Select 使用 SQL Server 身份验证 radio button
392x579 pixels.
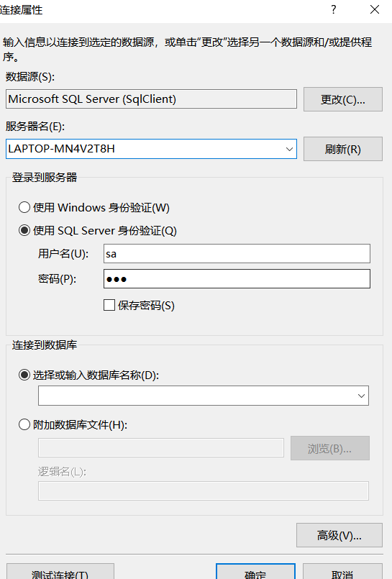(24, 230)
